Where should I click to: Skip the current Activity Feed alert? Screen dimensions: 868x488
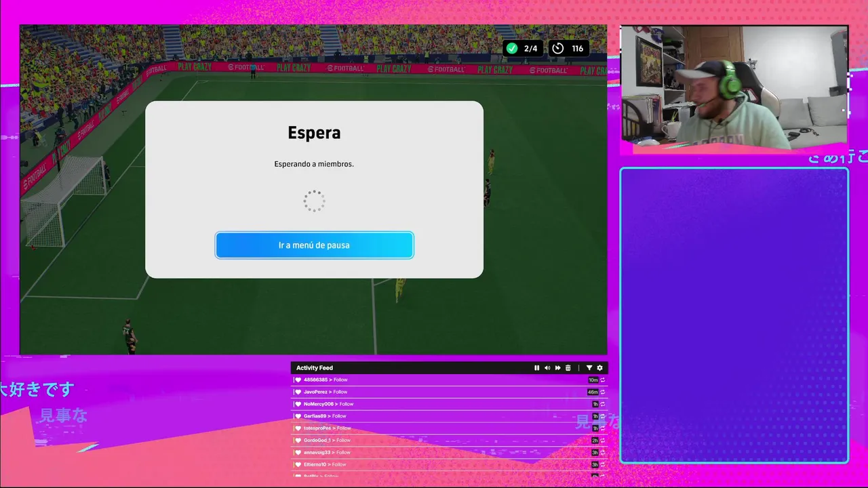point(557,368)
